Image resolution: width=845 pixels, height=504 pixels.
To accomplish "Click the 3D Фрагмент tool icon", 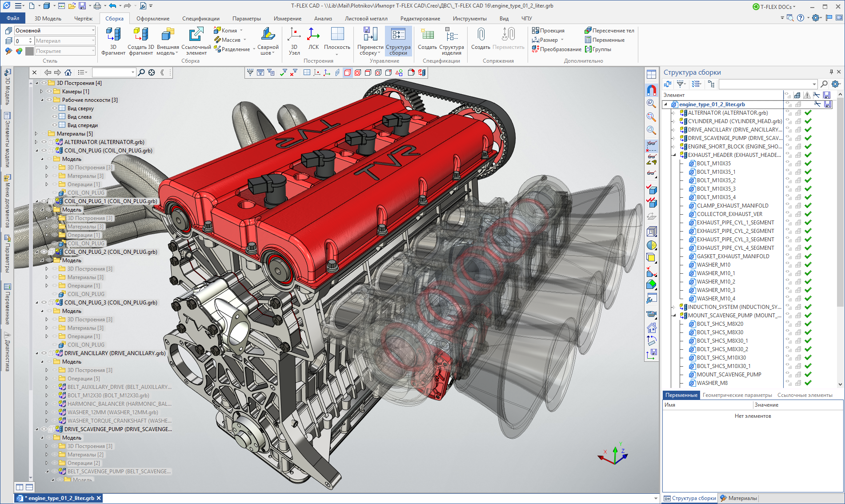I will click(x=113, y=35).
